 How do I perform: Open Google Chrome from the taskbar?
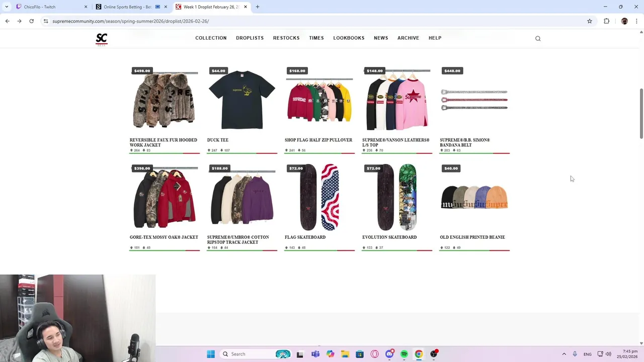[x=419, y=354]
